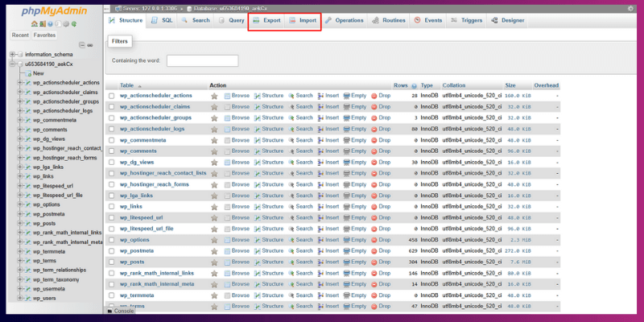Open the wp_hostinger_reach_forms table link

[154, 184]
